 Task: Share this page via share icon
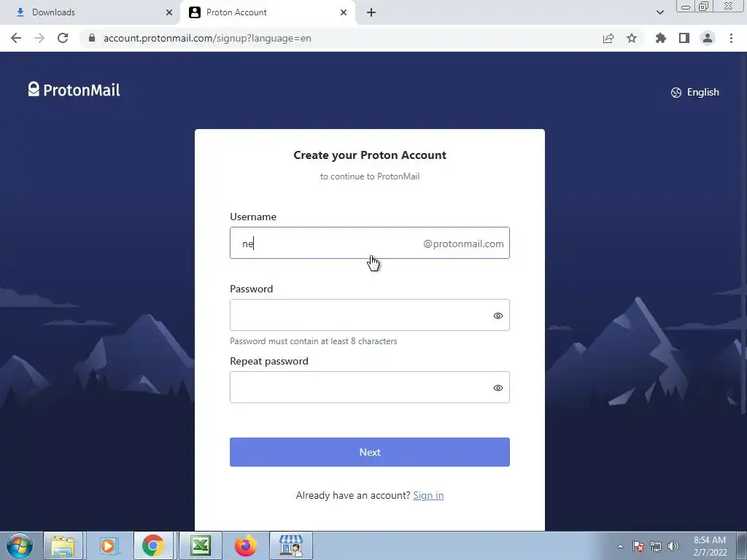click(x=608, y=38)
